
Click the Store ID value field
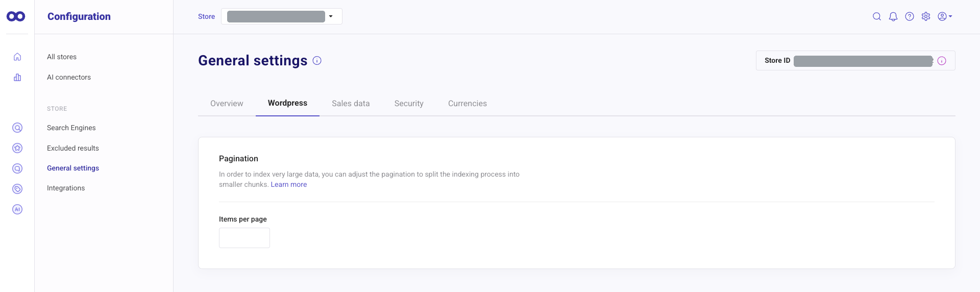(864, 61)
